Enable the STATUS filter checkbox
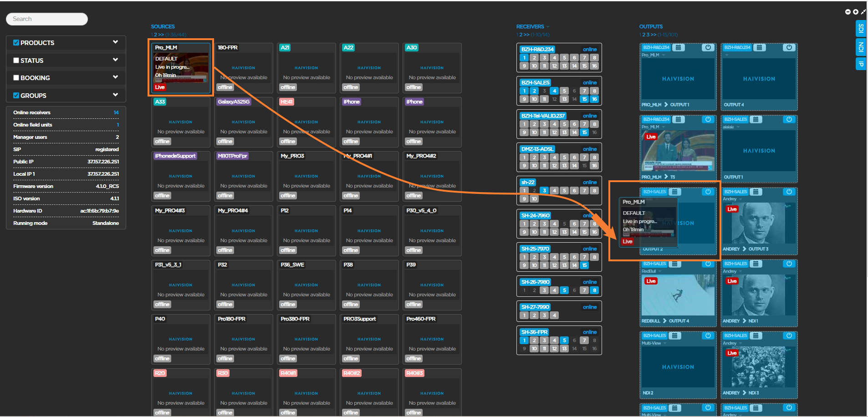The height and width of the screenshot is (417, 868). 16,60
